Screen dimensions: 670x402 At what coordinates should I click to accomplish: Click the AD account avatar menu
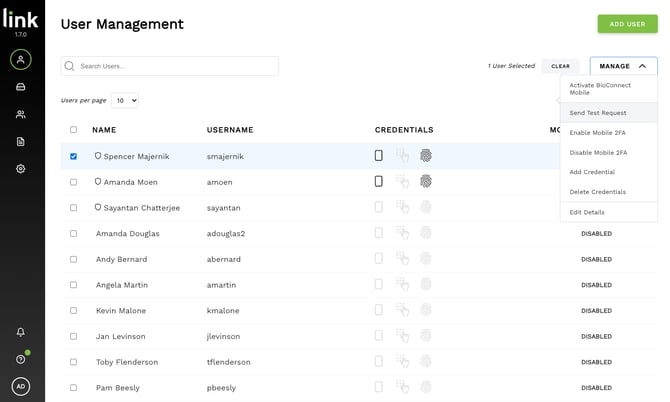21,386
